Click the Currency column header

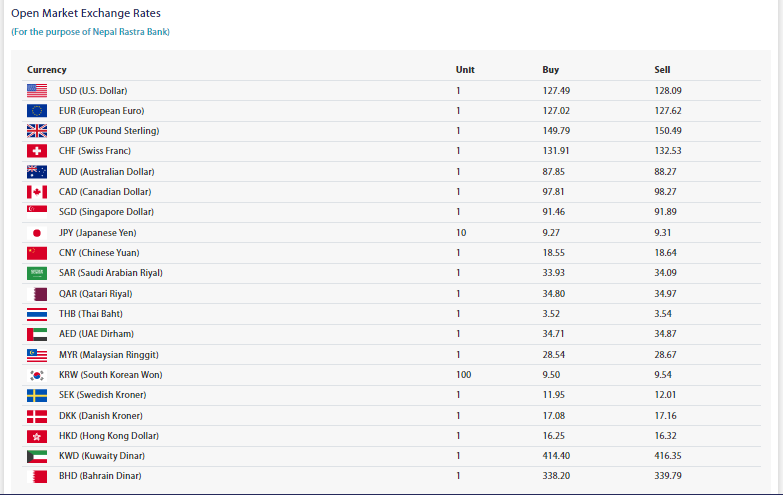click(x=47, y=70)
